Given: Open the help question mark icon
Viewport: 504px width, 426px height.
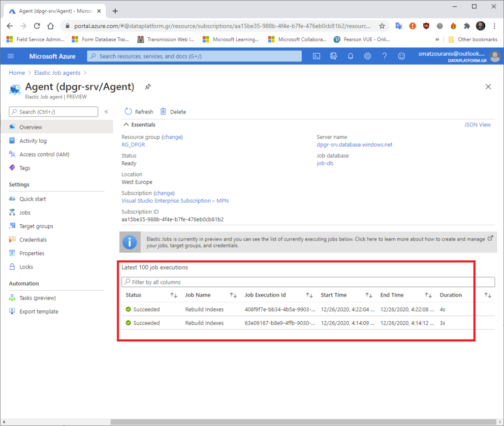Looking at the screenshot, I should coord(384,56).
